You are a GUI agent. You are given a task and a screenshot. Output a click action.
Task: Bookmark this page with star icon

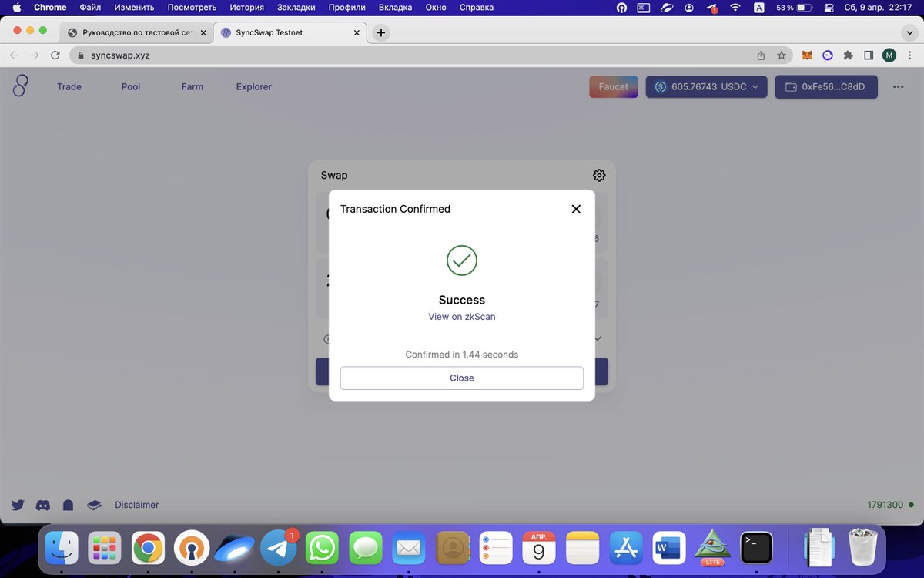point(782,55)
